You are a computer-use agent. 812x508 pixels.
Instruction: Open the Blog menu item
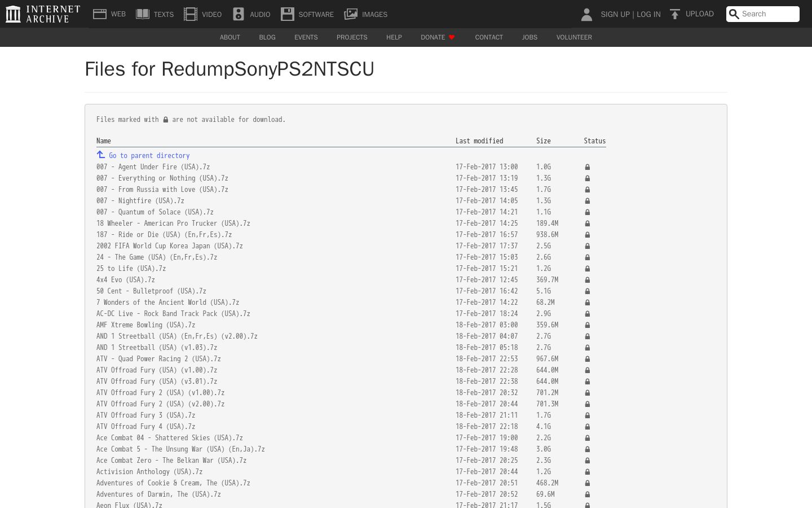click(267, 37)
